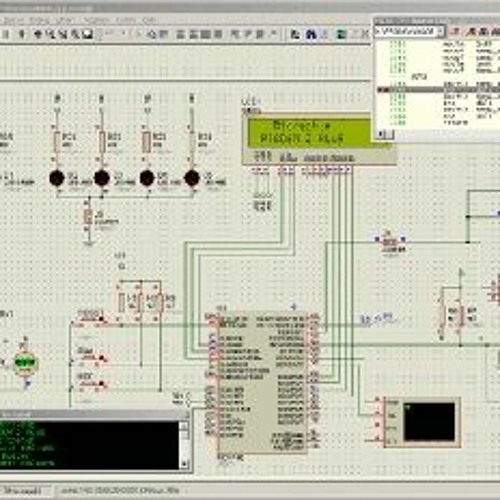
Task: Click the highlighted current line in source window
Action: click(x=438, y=90)
